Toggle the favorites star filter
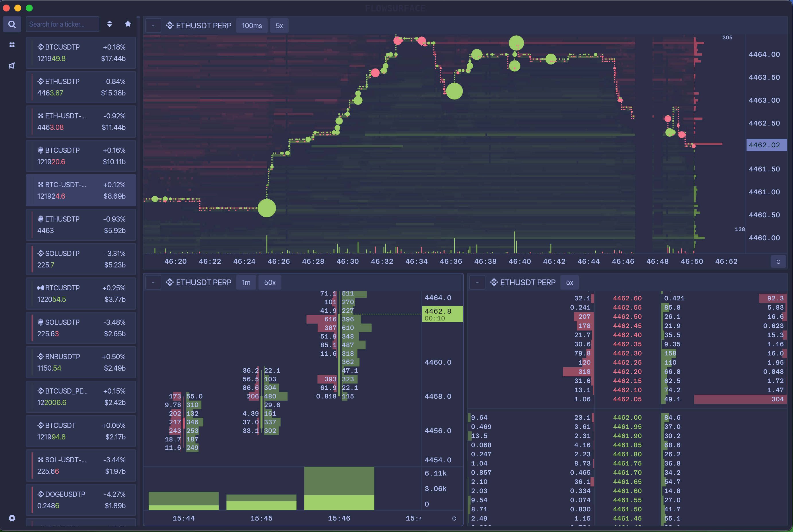 (x=128, y=24)
